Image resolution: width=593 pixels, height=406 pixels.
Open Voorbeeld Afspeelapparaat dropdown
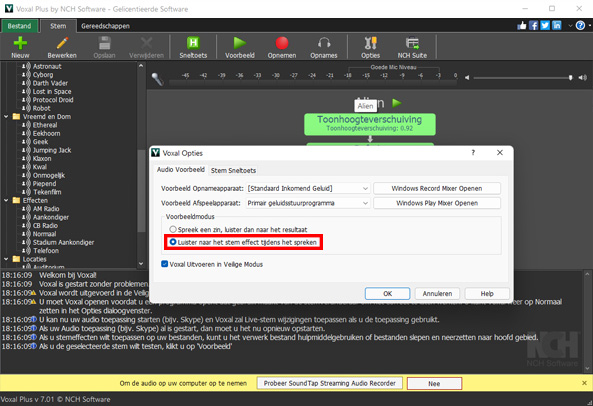[x=308, y=203]
